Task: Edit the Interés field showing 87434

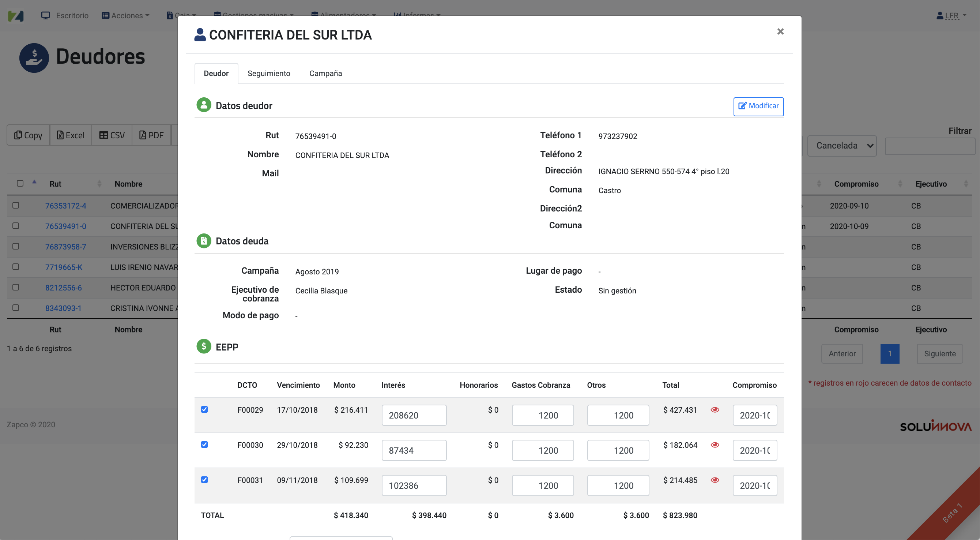Action: tap(414, 450)
